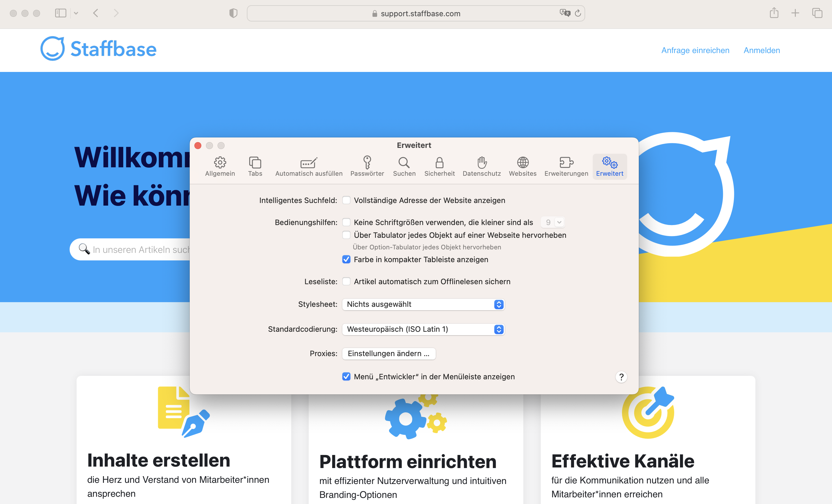The height and width of the screenshot is (504, 832).
Task: Click the article search field
Action: (130, 249)
